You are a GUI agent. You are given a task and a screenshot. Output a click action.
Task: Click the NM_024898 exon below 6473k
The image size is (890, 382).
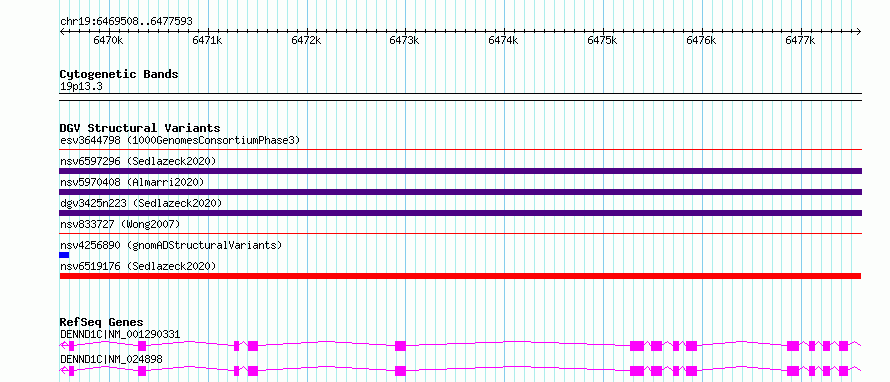pyautogui.click(x=401, y=371)
